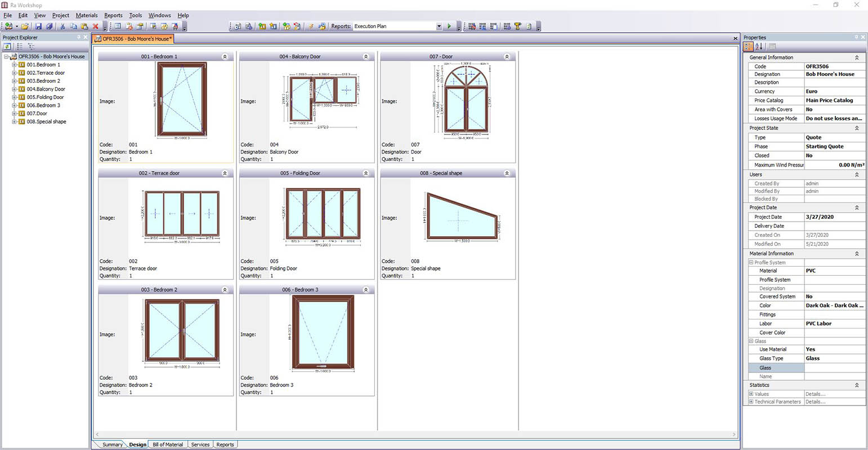Collapse the Material Information section
The width and height of the screenshot is (868, 450).
click(x=857, y=253)
